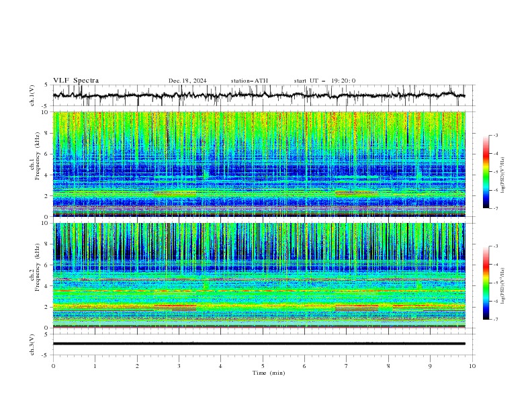Click the "ch.1(V)" axis label
Screen dimensions: 532x411
coord(32,95)
